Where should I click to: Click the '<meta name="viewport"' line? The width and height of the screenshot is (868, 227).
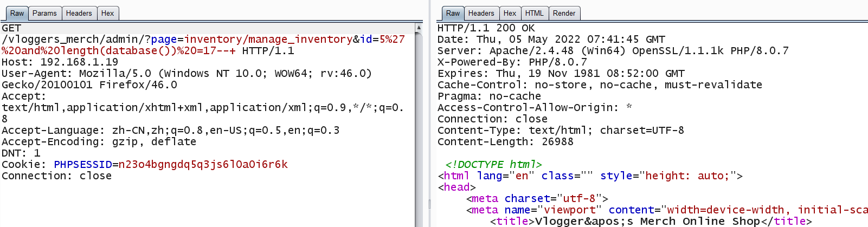coord(667,210)
